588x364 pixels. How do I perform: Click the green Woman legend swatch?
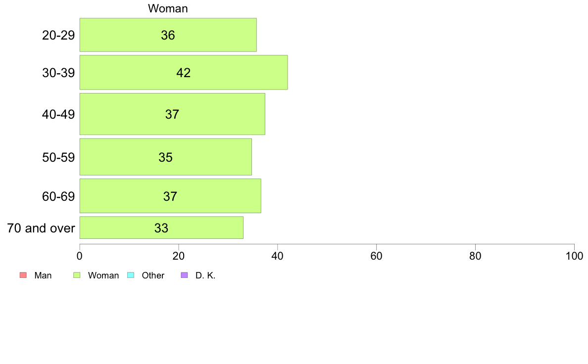[77, 275]
